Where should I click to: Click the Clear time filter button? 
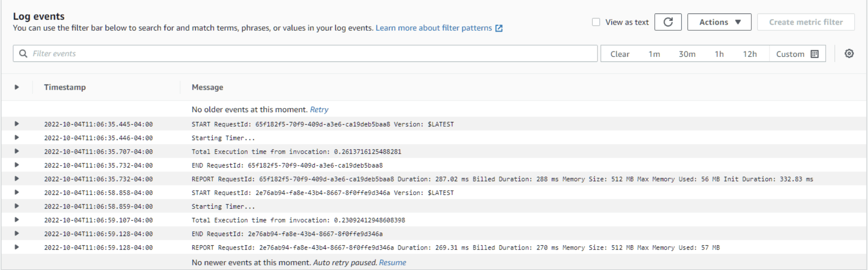619,54
